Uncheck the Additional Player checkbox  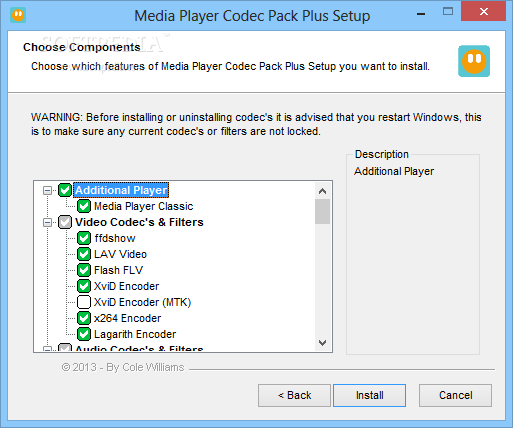coord(65,190)
